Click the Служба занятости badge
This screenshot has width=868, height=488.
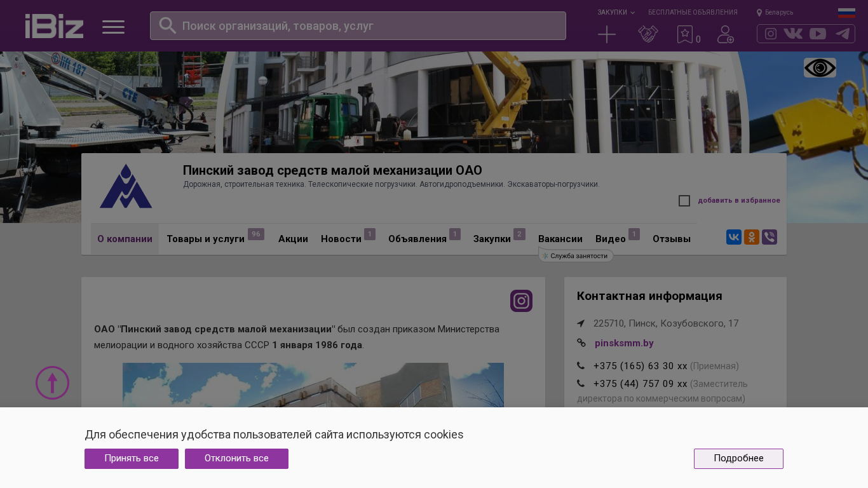(576, 255)
